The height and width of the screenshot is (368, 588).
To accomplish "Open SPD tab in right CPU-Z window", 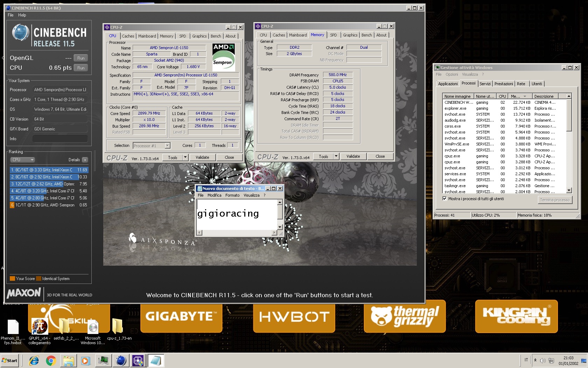I will click(334, 35).
